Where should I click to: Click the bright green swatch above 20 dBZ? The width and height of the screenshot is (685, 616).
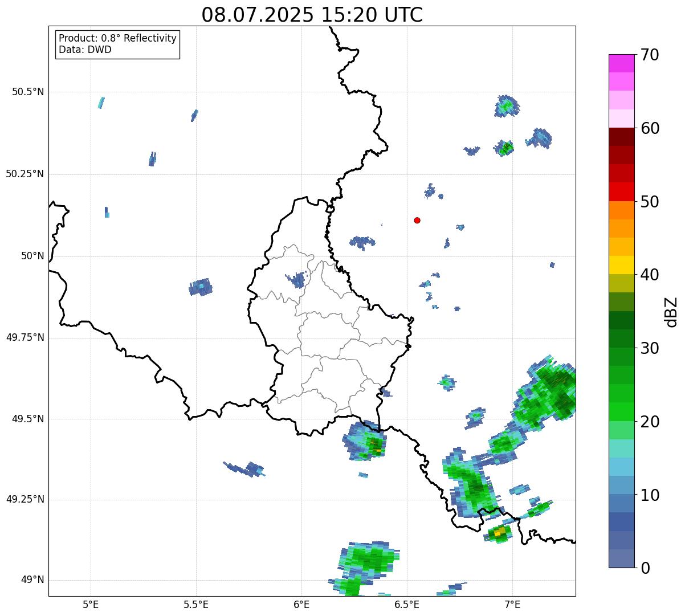[622, 412]
